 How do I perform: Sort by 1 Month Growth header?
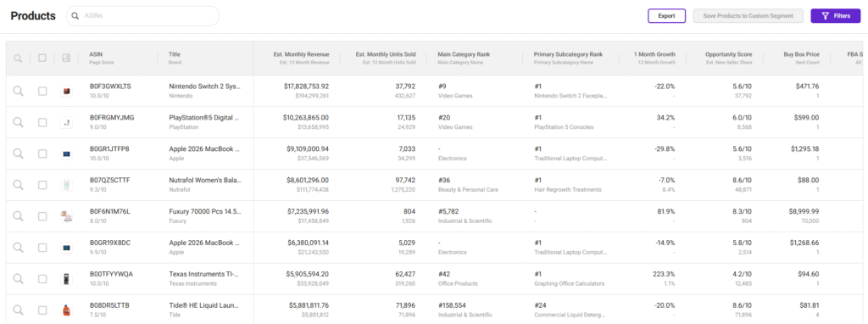(x=654, y=54)
